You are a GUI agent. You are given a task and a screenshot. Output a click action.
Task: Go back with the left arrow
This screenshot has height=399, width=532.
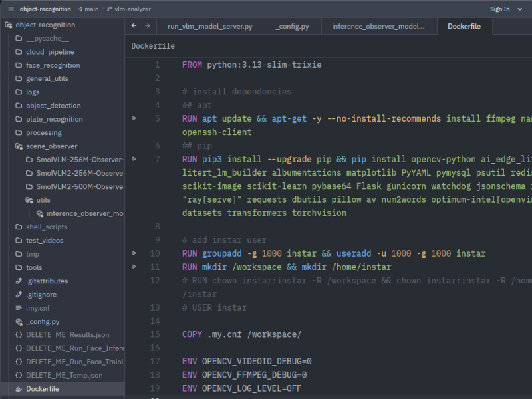coord(134,26)
